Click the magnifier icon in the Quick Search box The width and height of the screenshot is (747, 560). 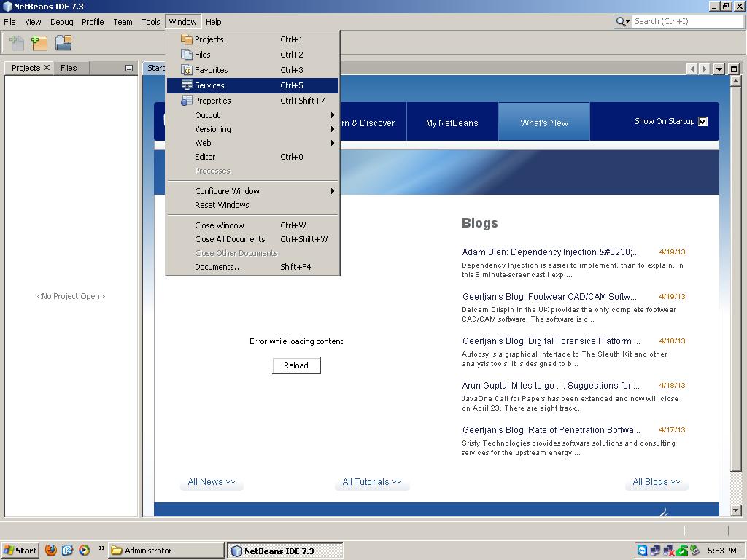(620, 21)
